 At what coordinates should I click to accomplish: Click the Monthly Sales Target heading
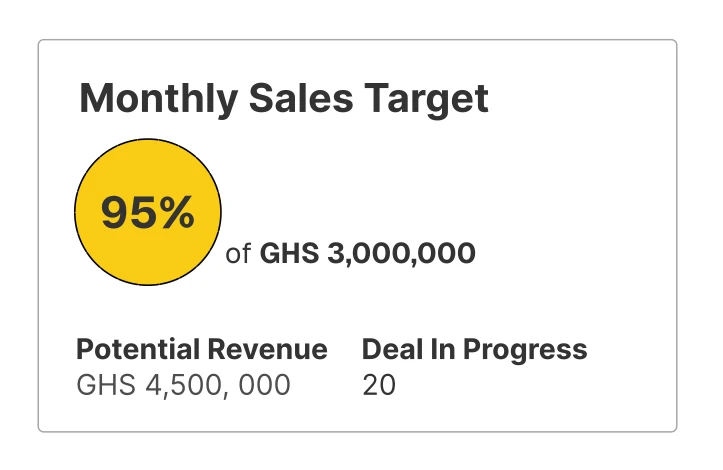coord(283,100)
